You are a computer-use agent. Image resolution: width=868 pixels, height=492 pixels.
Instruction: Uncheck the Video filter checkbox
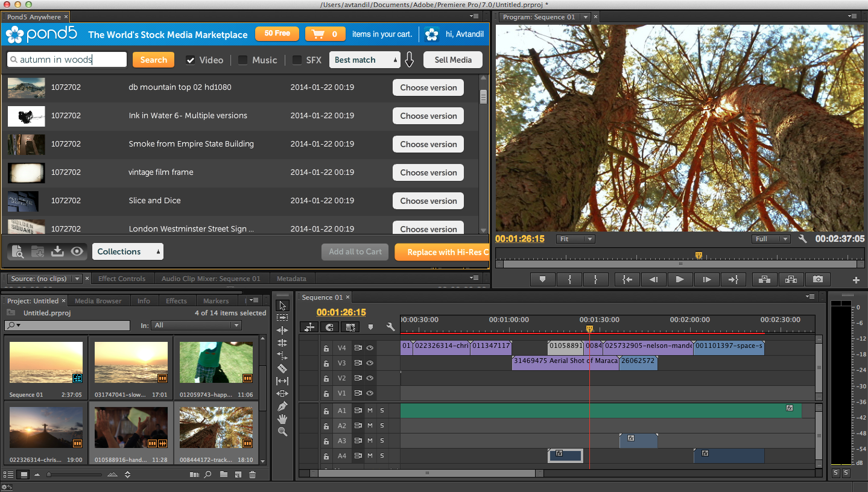pyautogui.click(x=191, y=60)
